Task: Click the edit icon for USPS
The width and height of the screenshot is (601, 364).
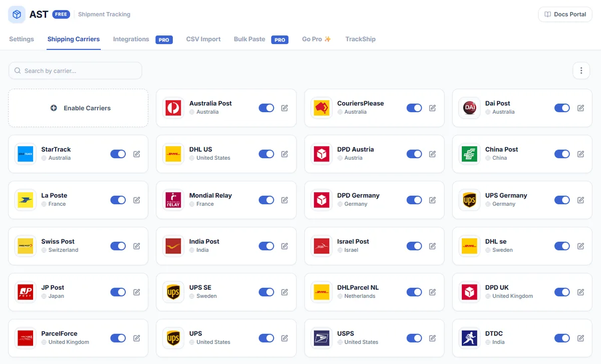Action: (x=432, y=338)
